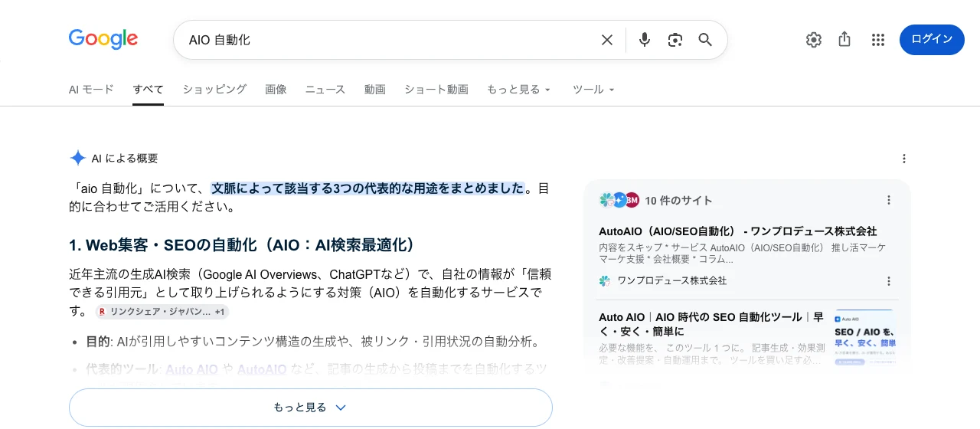Click the AI による概要 label

[125, 159]
